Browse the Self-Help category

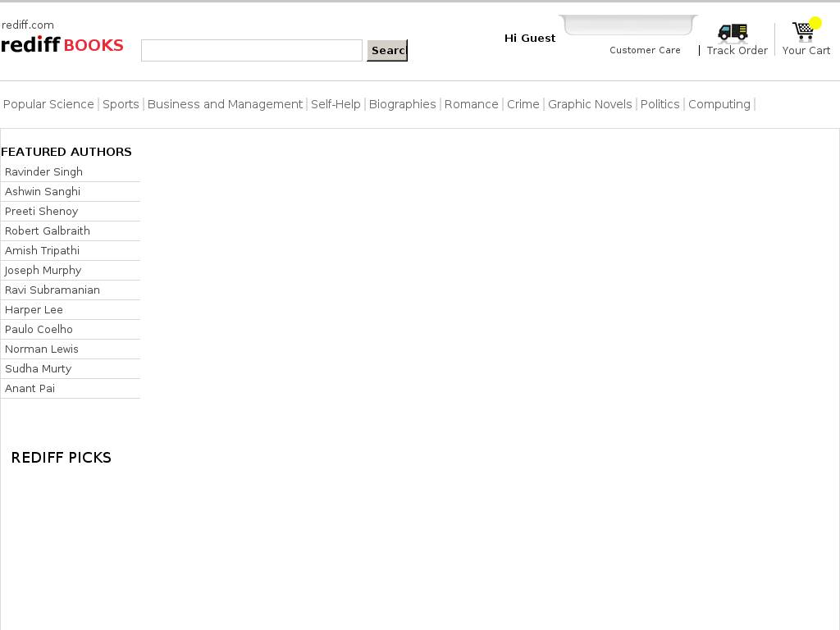[336, 104]
